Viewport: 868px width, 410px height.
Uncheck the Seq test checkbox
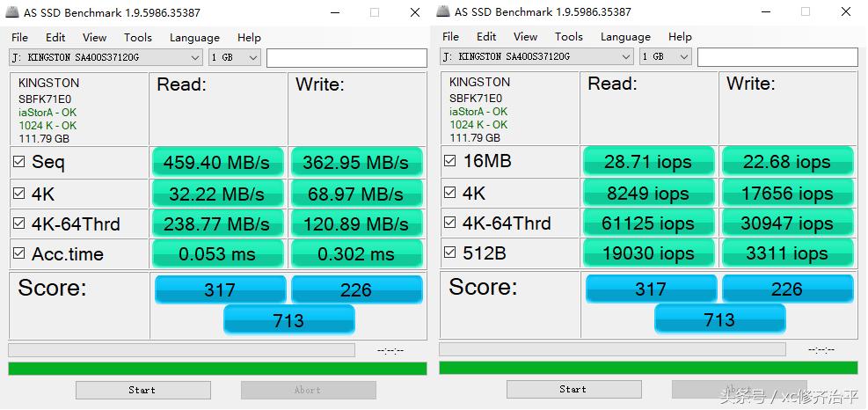point(18,162)
